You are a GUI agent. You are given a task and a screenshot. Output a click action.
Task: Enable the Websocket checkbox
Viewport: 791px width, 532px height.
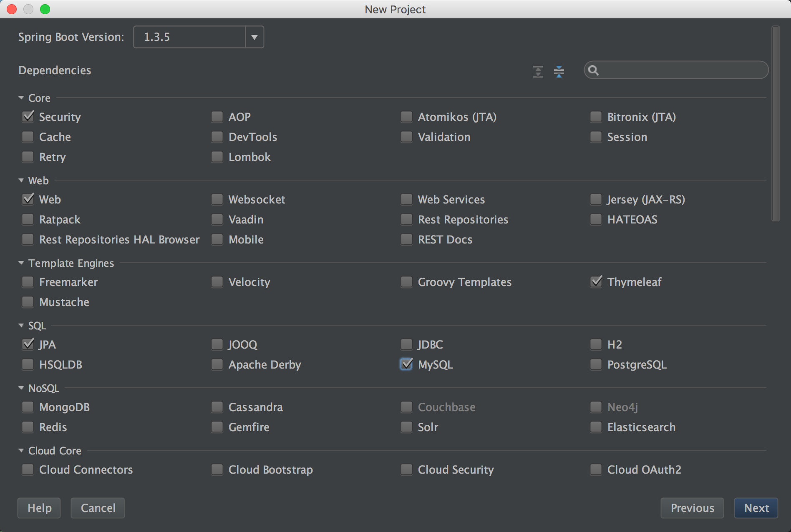pos(217,199)
